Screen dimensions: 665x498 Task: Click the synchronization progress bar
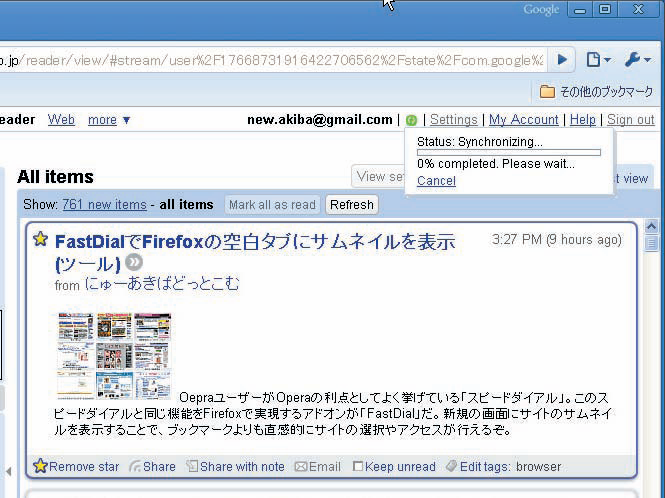pyautogui.click(x=509, y=152)
